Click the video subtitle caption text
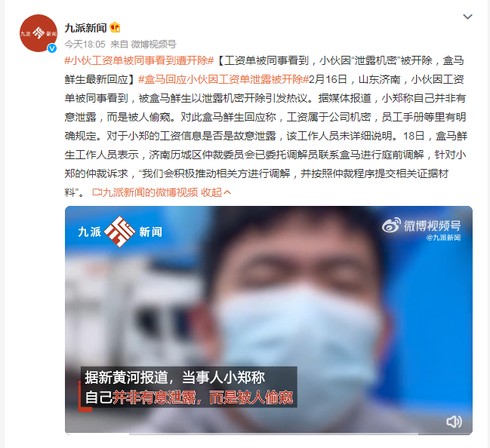Viewport: 490px width, 448px height. pos(189,388)
